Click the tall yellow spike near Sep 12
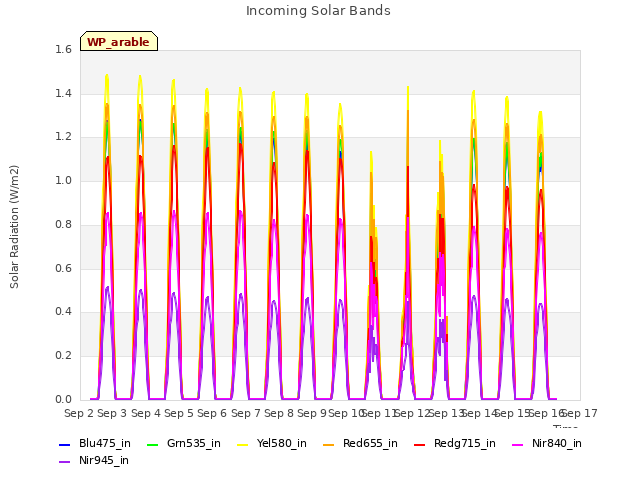The height and width of the screenshot is (480, 640). pos(408,88)
